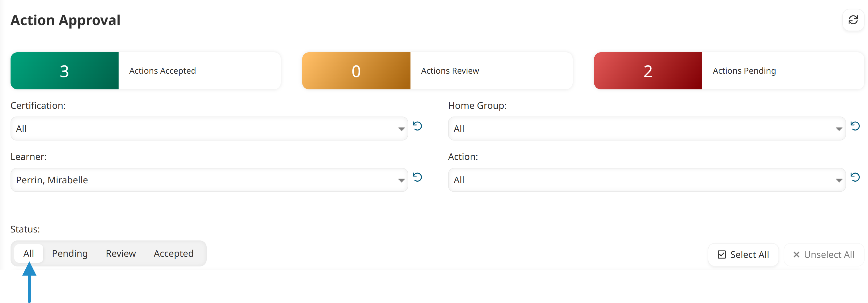This screenshot has height=303, width=868.
Task: Enable the Accepted status filter
Action: [x=174, y=253]
